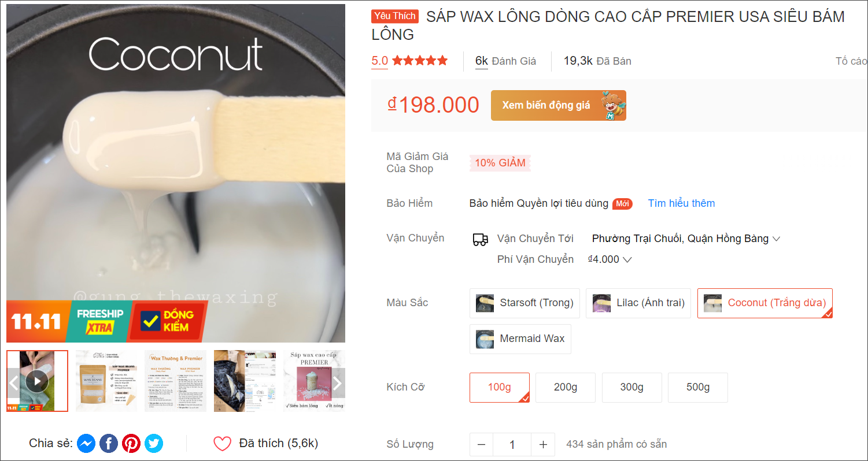
Task: Select Starsoft (Trong) color option
Action: point(525,303)
